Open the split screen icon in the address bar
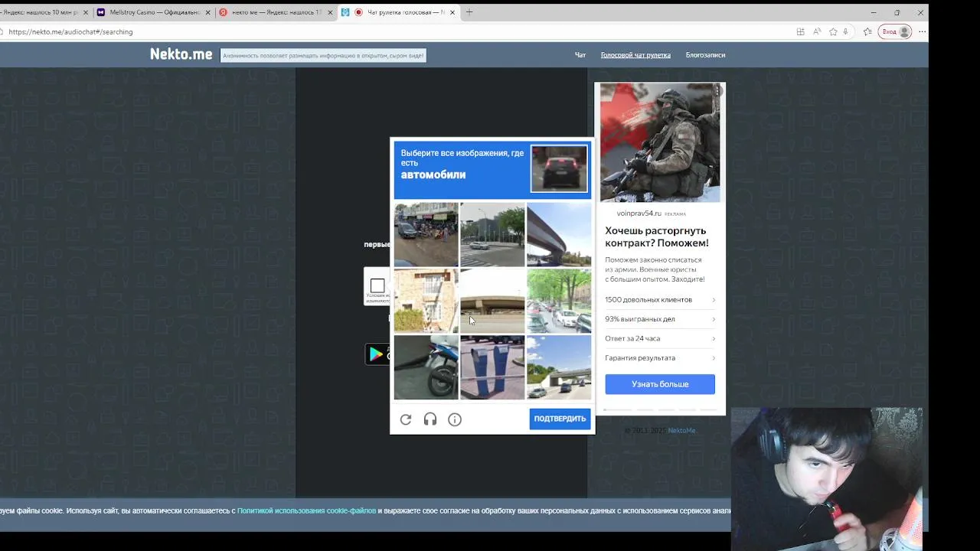980x551 pixels. click(800, 31)
